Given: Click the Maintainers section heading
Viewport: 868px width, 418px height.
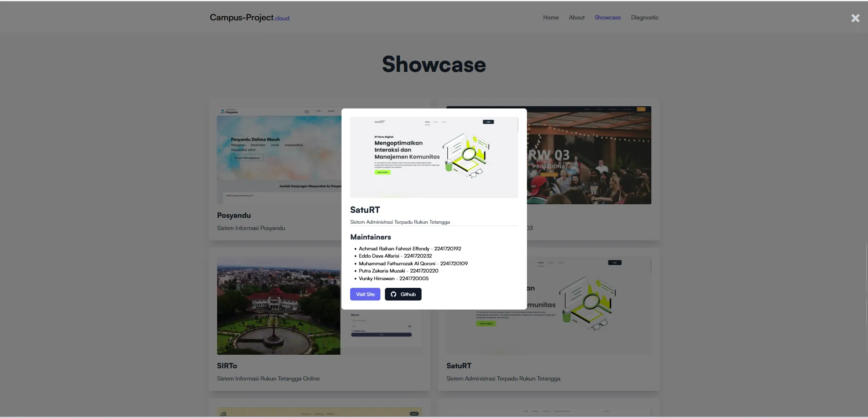Looking at the screenshot, I should (x=370, y=237).
